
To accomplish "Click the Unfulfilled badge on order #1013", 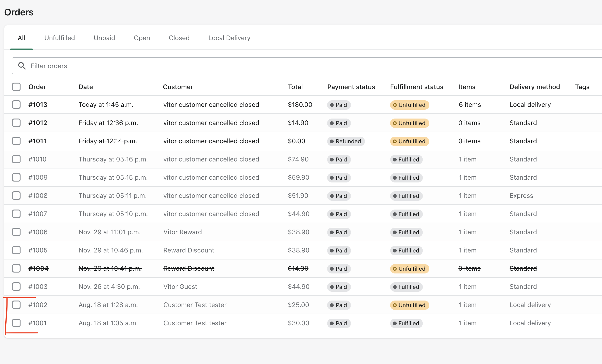I will click(409, 105).
